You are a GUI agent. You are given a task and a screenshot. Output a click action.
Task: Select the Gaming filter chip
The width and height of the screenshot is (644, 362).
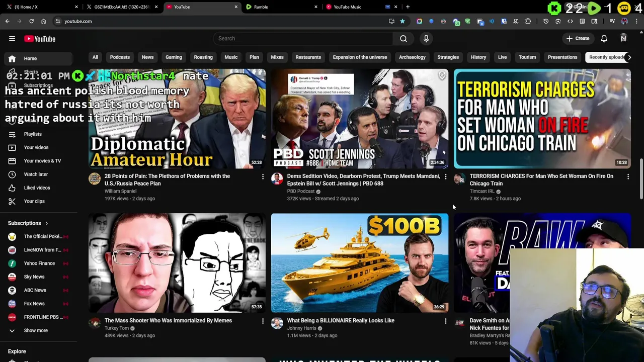click(174, 57)
